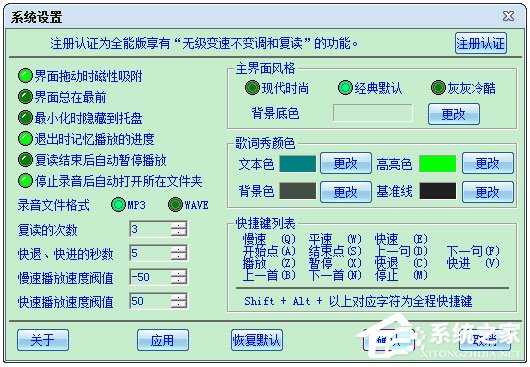Click the 平速 (W) shortcut text

coord(335,239)
